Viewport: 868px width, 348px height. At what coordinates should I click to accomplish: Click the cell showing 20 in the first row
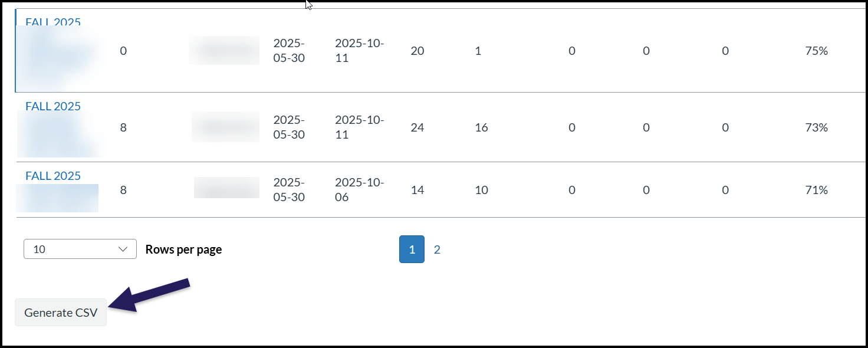417,51
